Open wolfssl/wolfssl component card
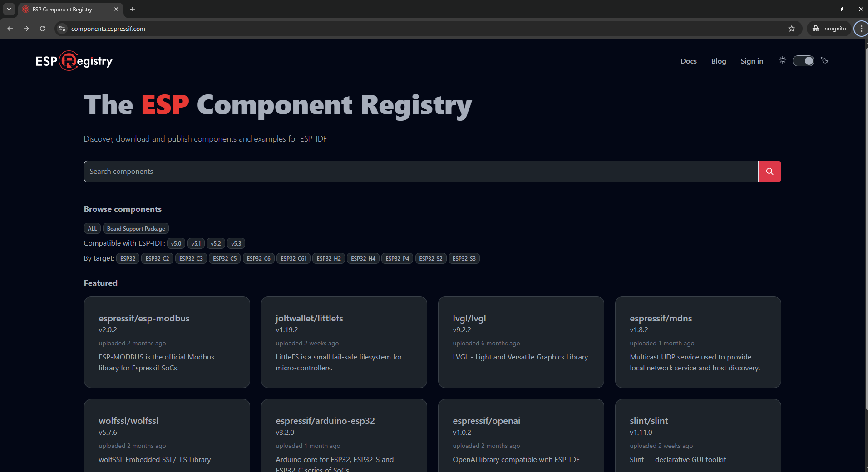 pos(167,436)
